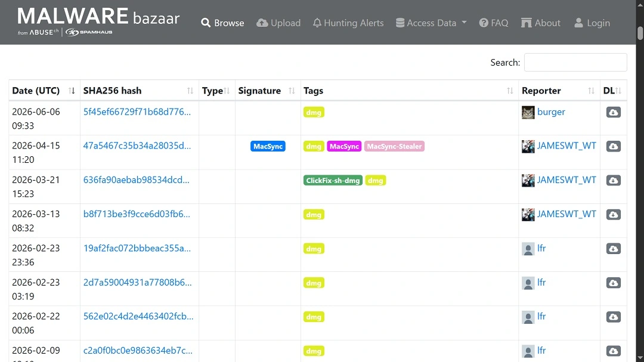
Task: Sort by SHA256 hash column arrows
Action: [190, 91]
